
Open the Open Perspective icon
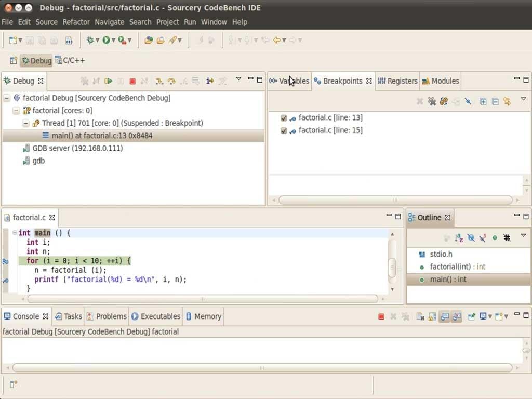click(x=13, y=61)
